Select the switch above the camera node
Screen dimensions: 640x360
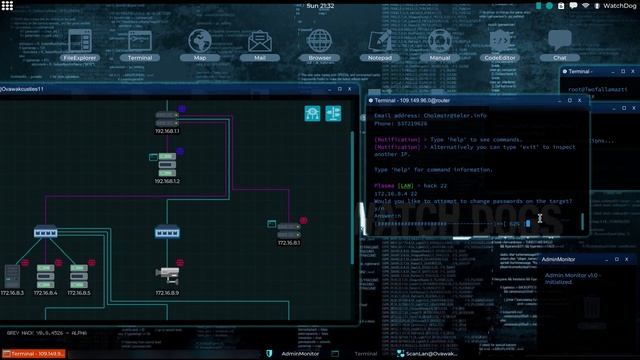tap(167, 232)
